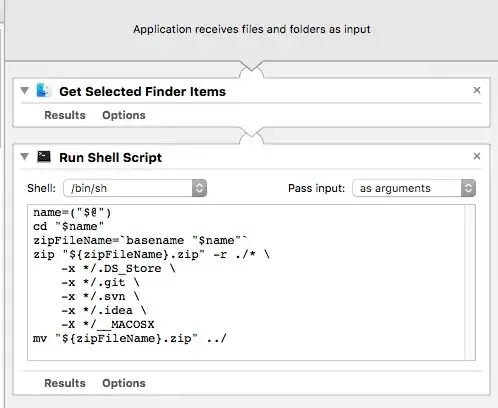
Task: Click the Run Shell Script title
Action: coord(110,157)
